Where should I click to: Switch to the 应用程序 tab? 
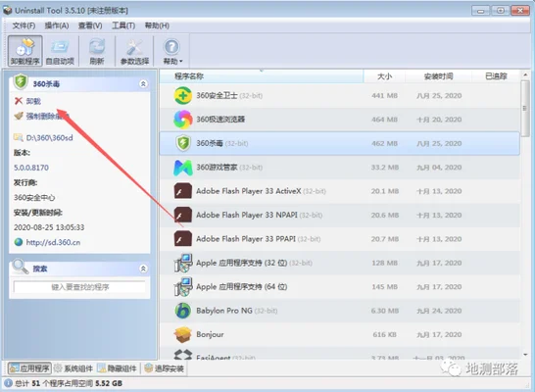pyautogui.click(x=29, y=368)
